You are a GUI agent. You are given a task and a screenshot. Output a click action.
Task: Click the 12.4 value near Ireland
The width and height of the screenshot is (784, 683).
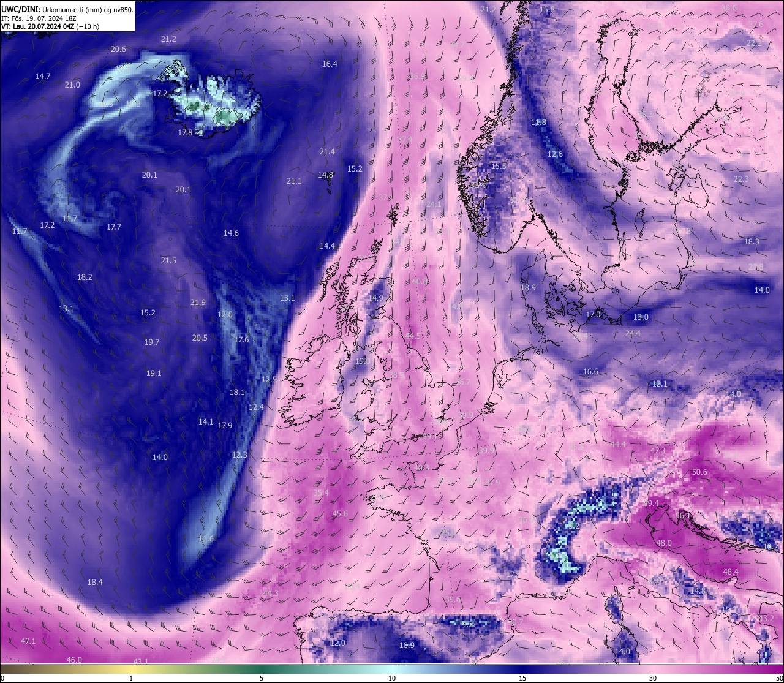tap(256, 407)
